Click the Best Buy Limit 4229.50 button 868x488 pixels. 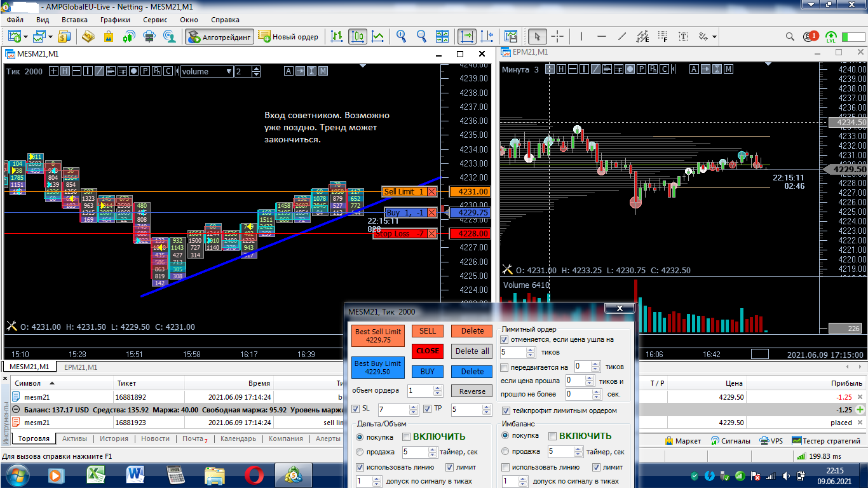(x=378, y=367)
